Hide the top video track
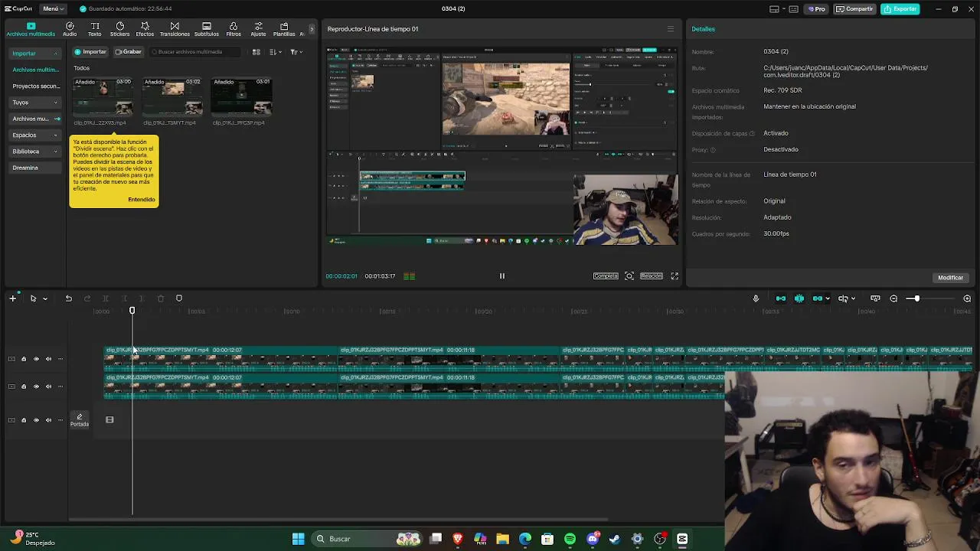Viewport: 980px width, 551px height. [36, 359]
